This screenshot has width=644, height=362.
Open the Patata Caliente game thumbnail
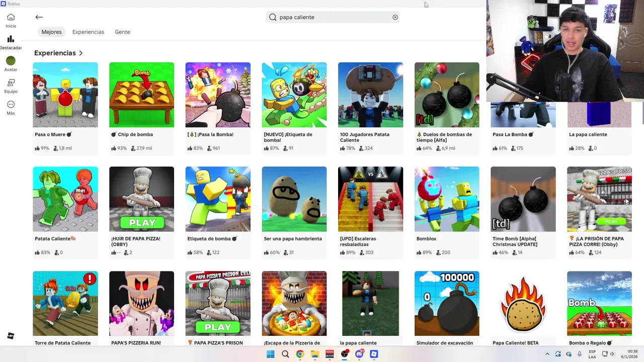[65, 199]
